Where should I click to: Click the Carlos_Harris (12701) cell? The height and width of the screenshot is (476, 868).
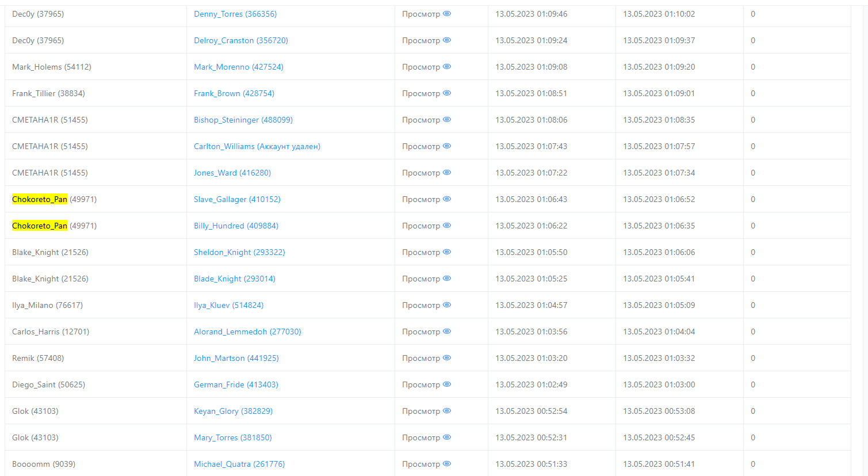coord(51,332)
